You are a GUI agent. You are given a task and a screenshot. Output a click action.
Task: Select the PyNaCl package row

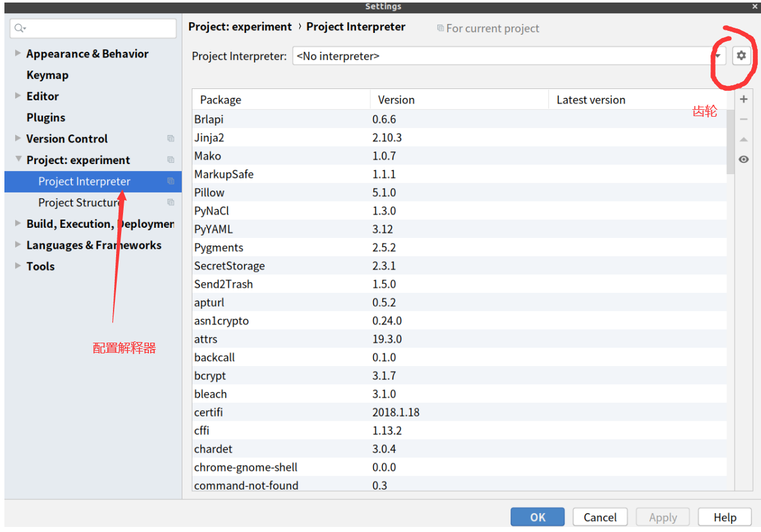click(459, 211)
